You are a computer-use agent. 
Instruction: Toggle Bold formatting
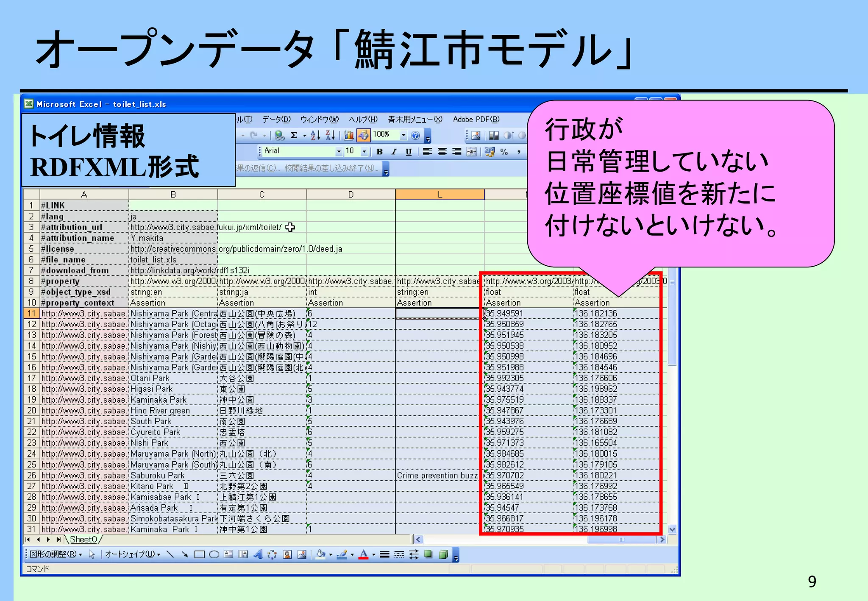coord(380,152)
